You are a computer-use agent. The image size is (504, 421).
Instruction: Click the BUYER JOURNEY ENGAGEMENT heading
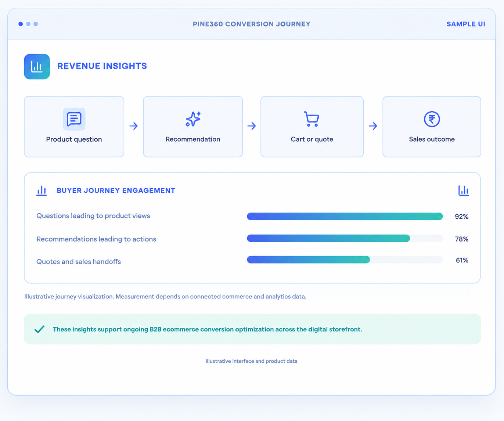click(x=116, y=190)
